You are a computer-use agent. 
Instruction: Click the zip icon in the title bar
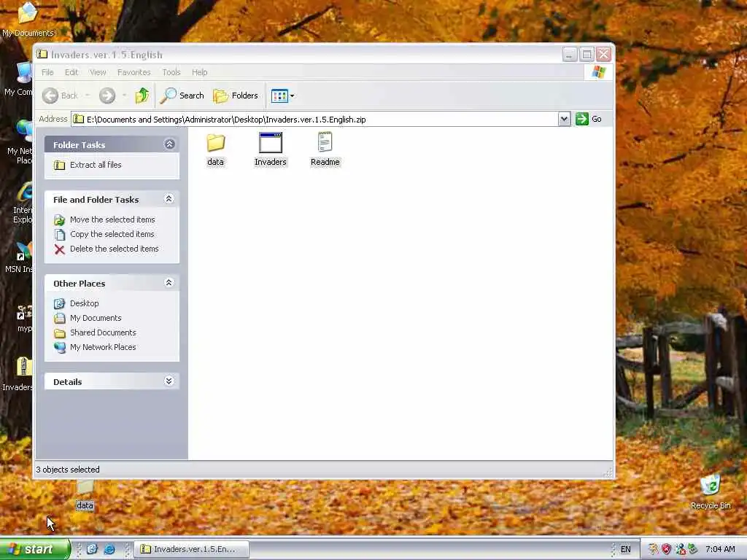click(42, 54)
